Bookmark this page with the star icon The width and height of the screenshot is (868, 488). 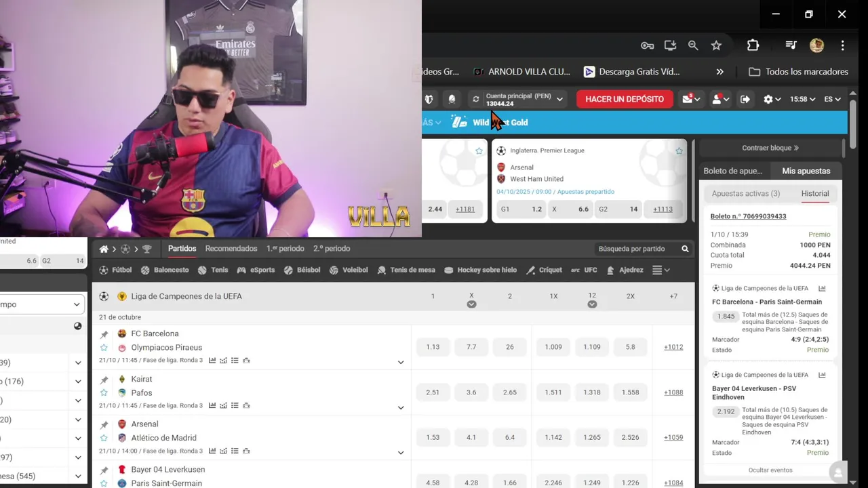[716, 45]
